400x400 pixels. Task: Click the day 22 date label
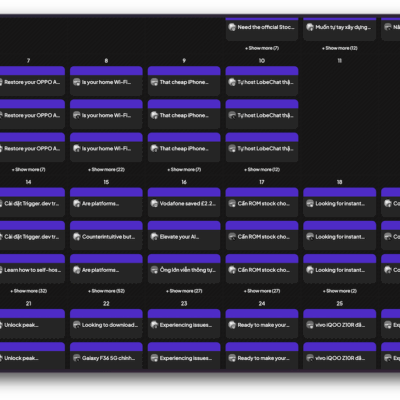tap(106, 304)
